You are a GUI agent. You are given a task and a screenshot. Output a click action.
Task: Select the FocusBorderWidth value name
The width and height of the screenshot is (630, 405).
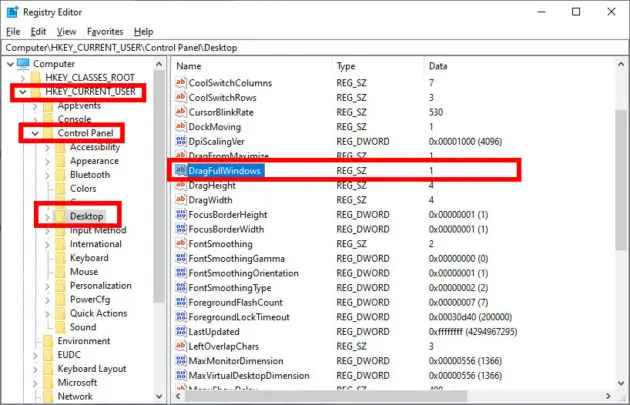(x=226, y=229)
